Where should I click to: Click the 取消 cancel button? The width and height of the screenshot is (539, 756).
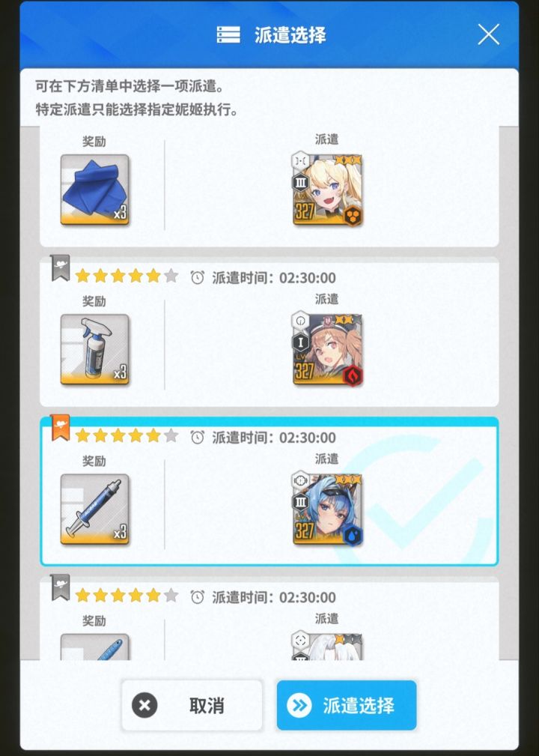tap(192, 705)
